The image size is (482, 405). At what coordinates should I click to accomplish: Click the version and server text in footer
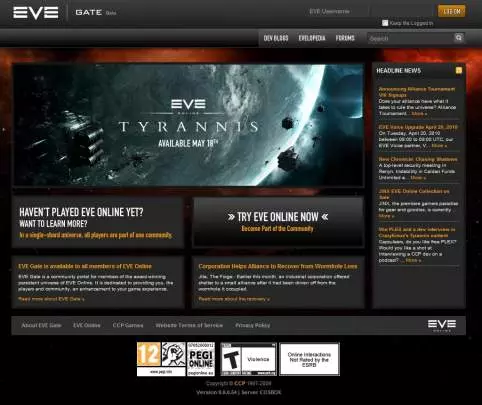[239, 392]
